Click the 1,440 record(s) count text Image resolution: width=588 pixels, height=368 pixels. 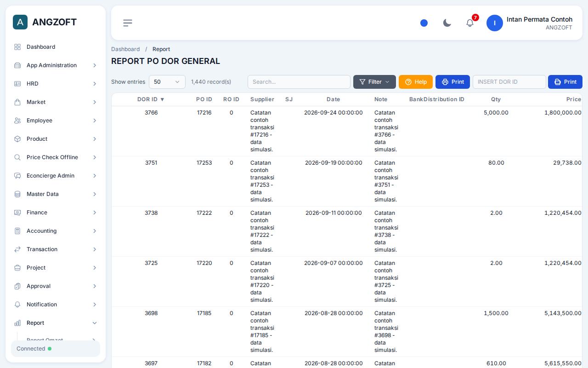(x=211, y=82)
